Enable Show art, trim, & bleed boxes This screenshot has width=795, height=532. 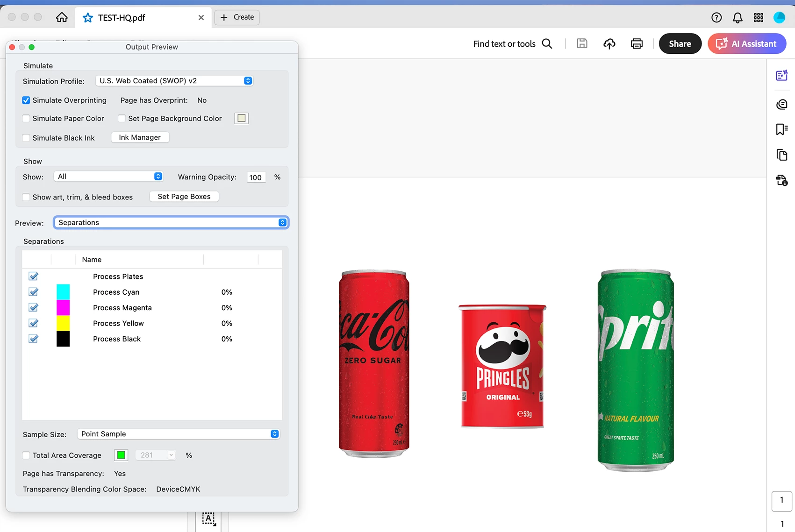(26, 197)
